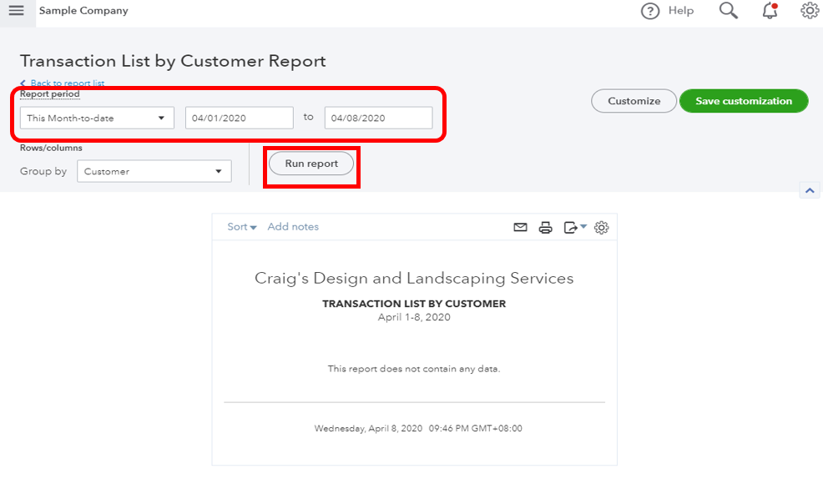Click the Run report button

coord(311,164)
